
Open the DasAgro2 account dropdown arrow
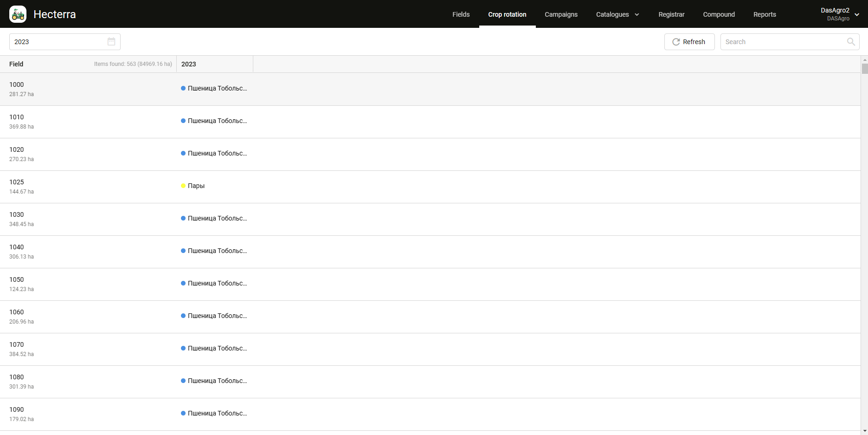point(857,14)
